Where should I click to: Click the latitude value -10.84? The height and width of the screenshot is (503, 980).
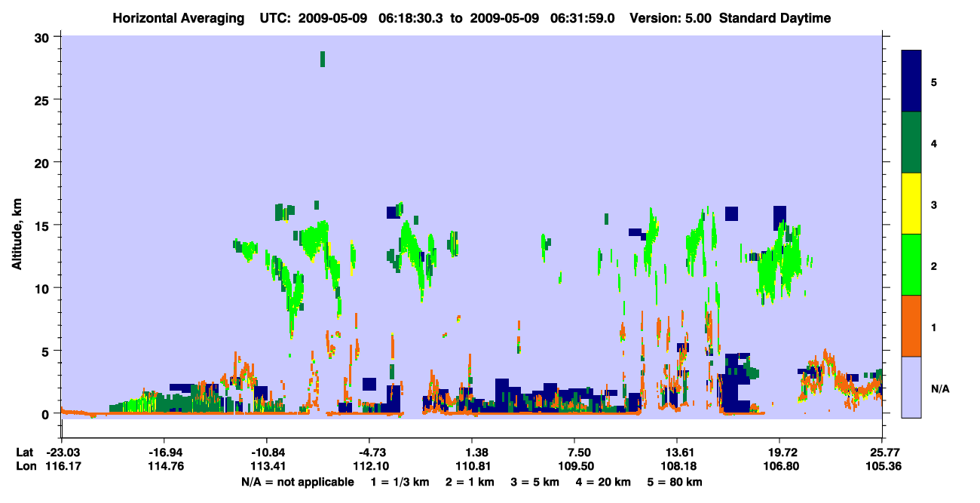click(266, 452)
